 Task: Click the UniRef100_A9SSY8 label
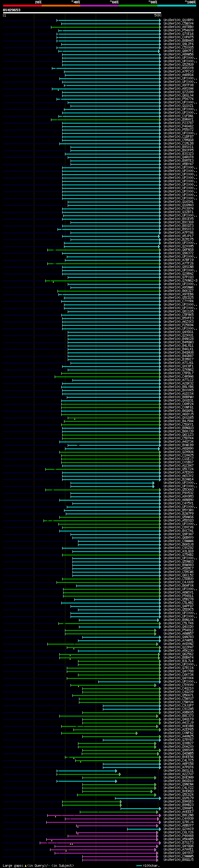(178, 68)
